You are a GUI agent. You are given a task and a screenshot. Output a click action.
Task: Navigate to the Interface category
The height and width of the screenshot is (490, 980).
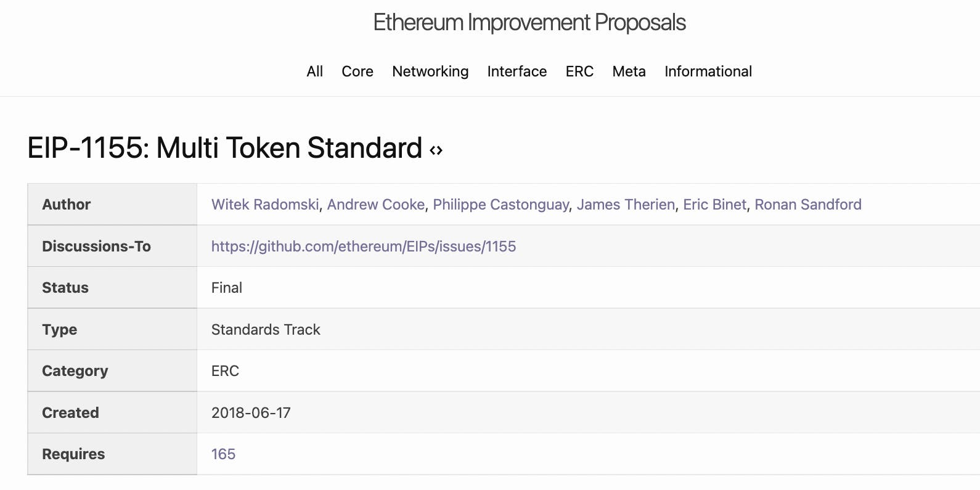[x=517, y=71]
